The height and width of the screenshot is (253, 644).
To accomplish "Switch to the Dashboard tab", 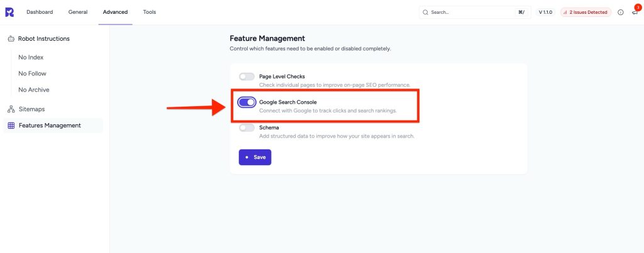I will point(40,13).
